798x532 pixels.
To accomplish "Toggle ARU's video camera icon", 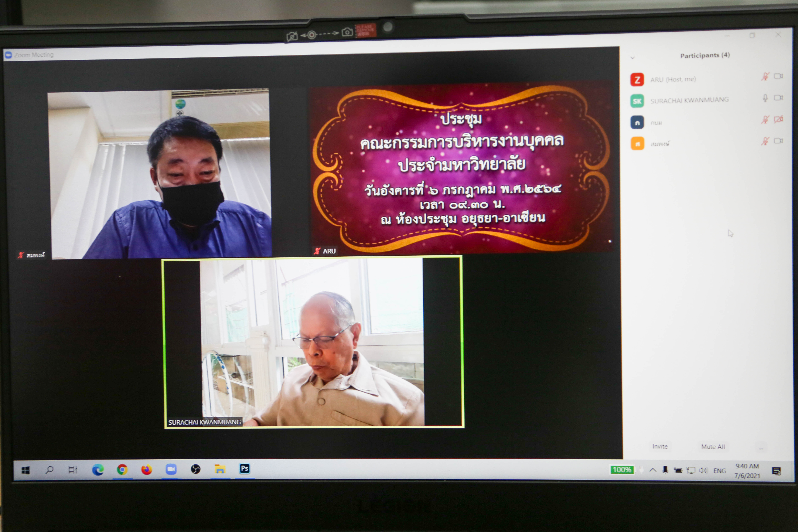I will [x=778, y=76].
